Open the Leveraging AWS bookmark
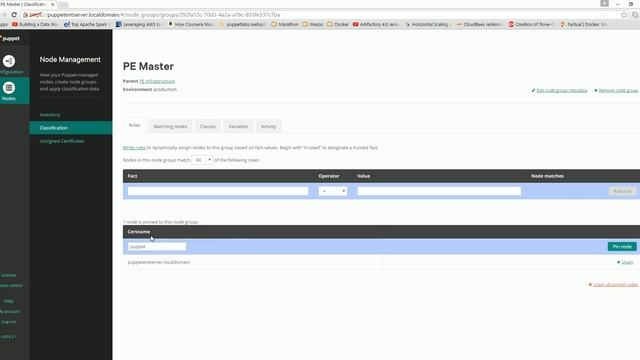Screen dimensions: 640x360 (x=138, y=24)
